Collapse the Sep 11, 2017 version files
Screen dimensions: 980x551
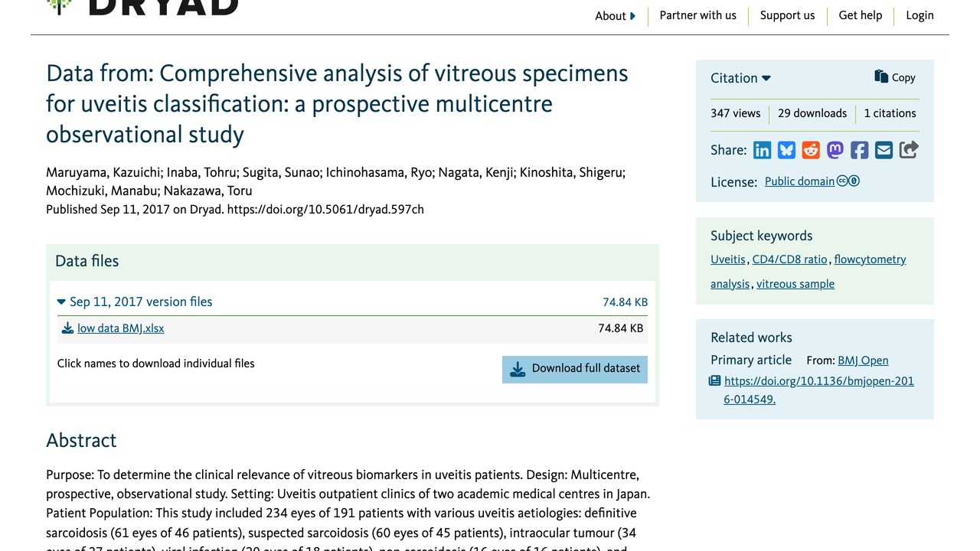click(x=135, y=302)
